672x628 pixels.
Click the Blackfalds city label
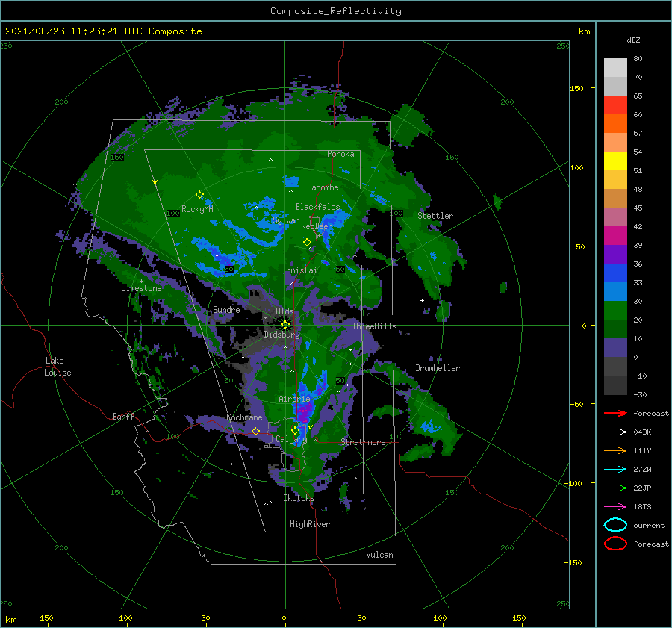[x=317, y=207]
